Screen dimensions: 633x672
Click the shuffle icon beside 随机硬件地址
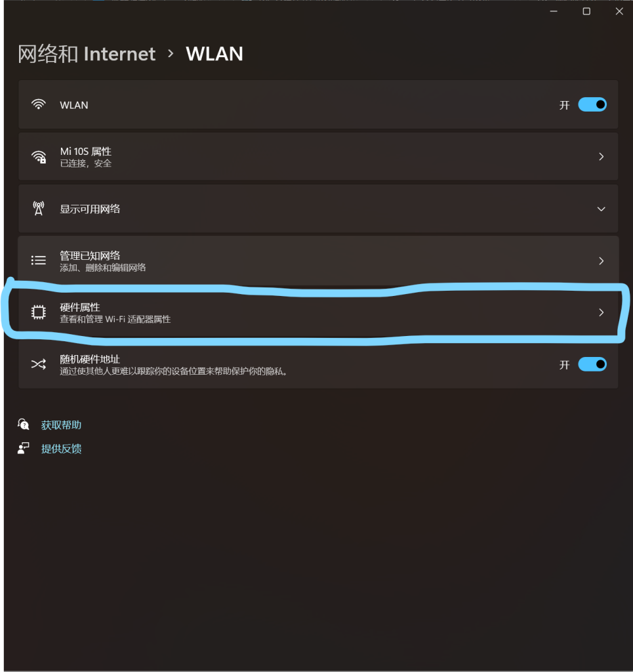pos(39,364)
